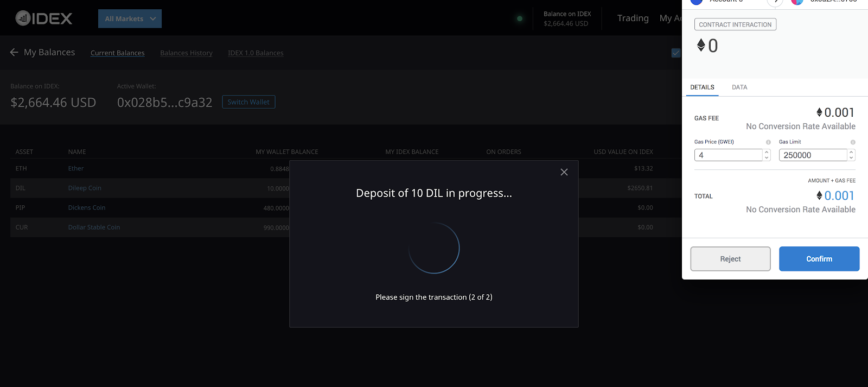
Task: Increase the Gas Price with stepper arrows
Action: click(767, 153)
